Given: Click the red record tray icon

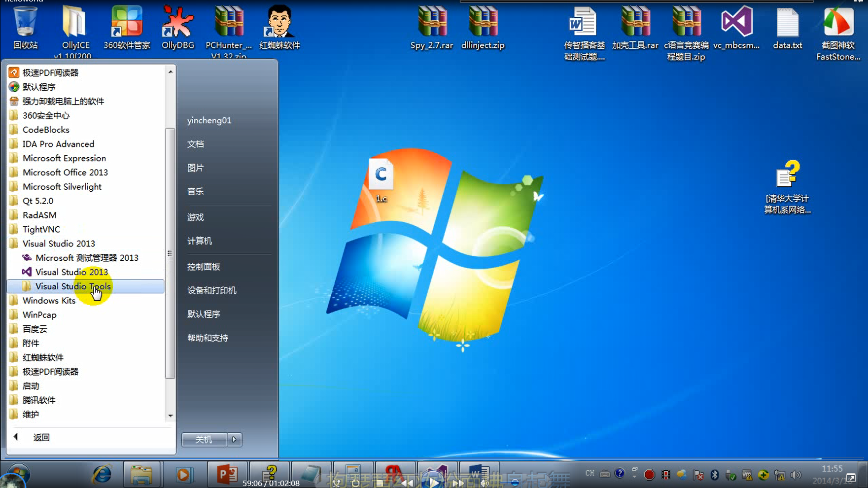Looking at the screenshot, I should (x=650, y=475).
